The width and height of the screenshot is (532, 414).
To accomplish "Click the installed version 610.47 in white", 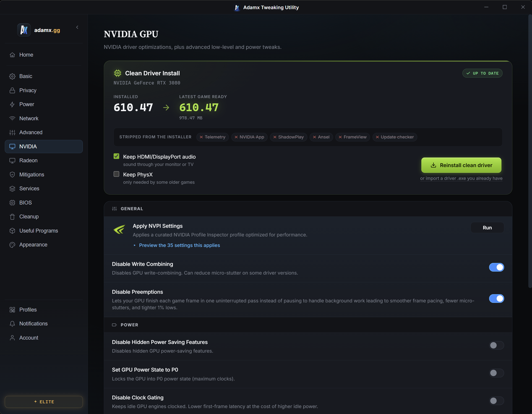I will pos(133,107).
